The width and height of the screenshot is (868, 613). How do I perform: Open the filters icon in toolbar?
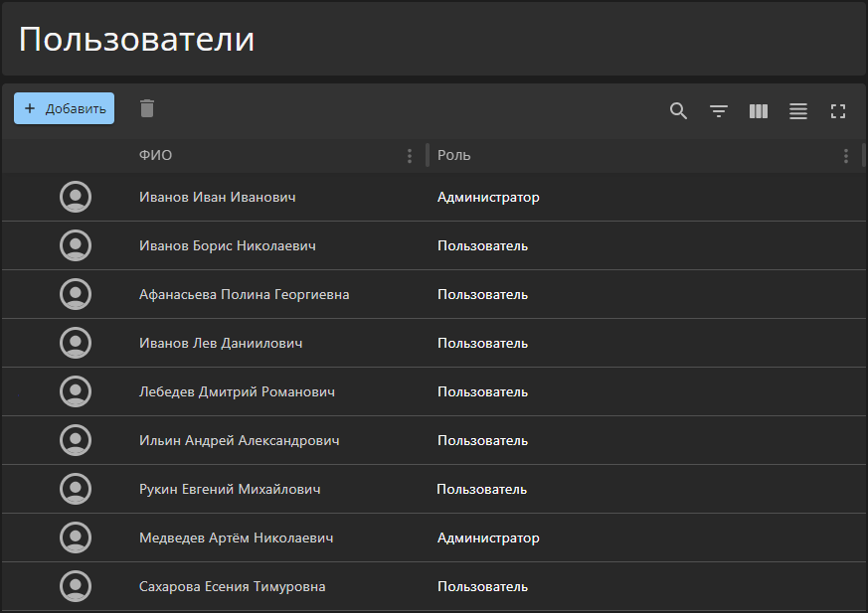[x=719, y=111]
